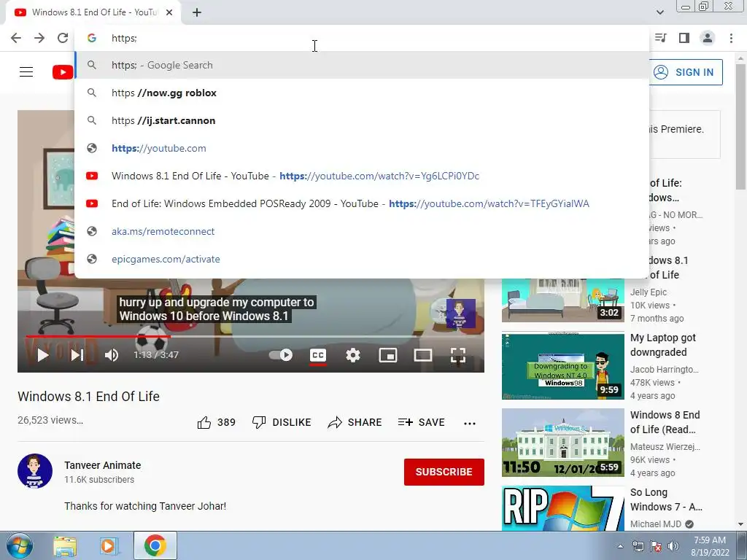Viewport: 747px width, 560px height.
Task: Open the 'Windows 8 End of Life (Read…' title
Action: (665, 422)
